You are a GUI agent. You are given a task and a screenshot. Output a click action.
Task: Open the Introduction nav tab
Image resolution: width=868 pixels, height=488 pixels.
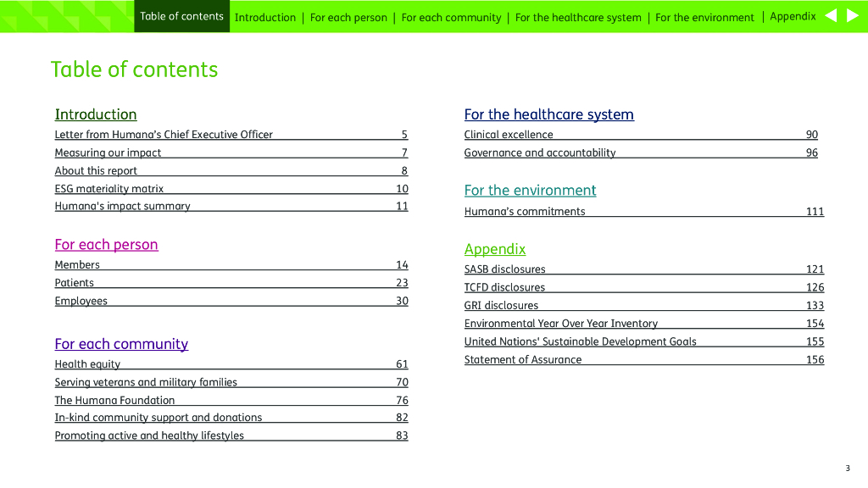pyautogui.click(x=265, y=17)
